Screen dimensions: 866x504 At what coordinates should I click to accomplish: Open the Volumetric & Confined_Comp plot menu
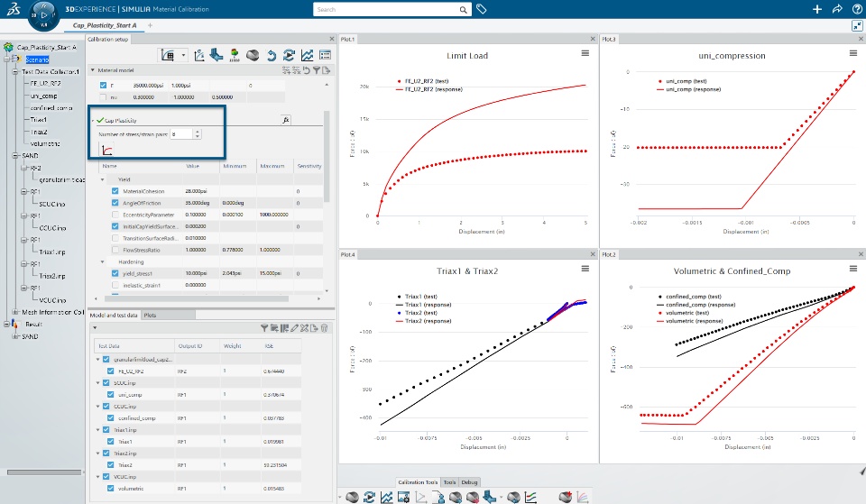[x=853, y=269]
